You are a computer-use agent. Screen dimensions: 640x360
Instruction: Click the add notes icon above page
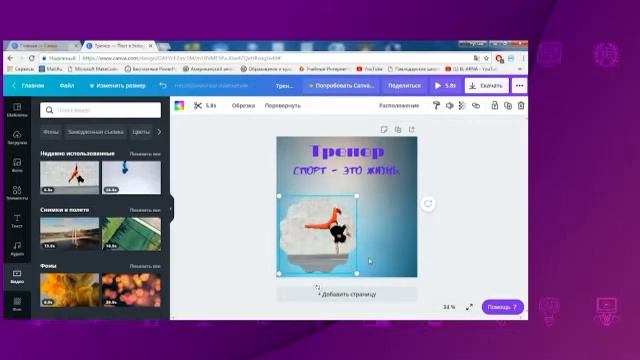(384, 130)
